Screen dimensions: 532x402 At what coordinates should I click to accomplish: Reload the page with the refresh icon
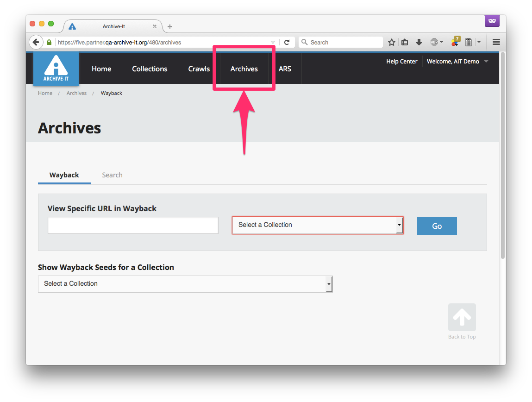[287, 42]
